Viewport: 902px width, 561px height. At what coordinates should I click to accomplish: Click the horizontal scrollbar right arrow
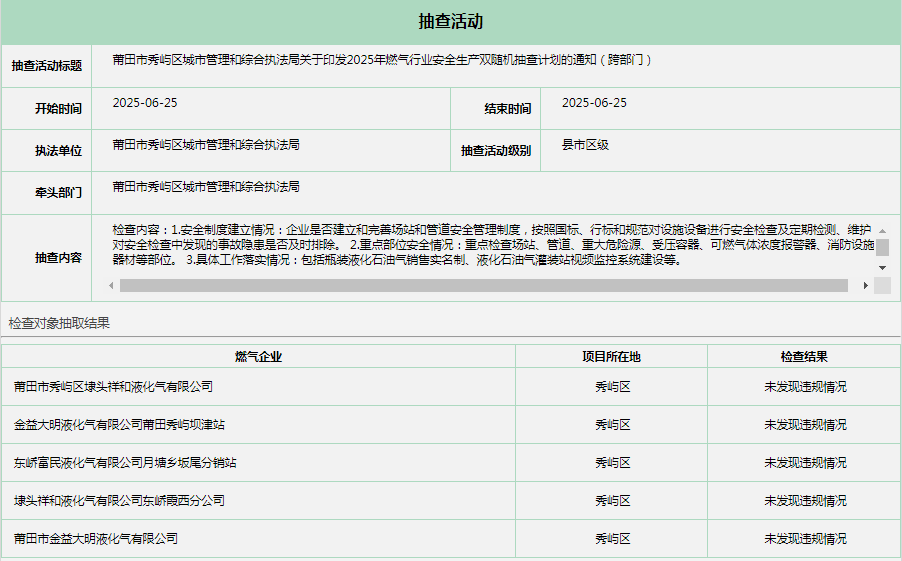866,286
